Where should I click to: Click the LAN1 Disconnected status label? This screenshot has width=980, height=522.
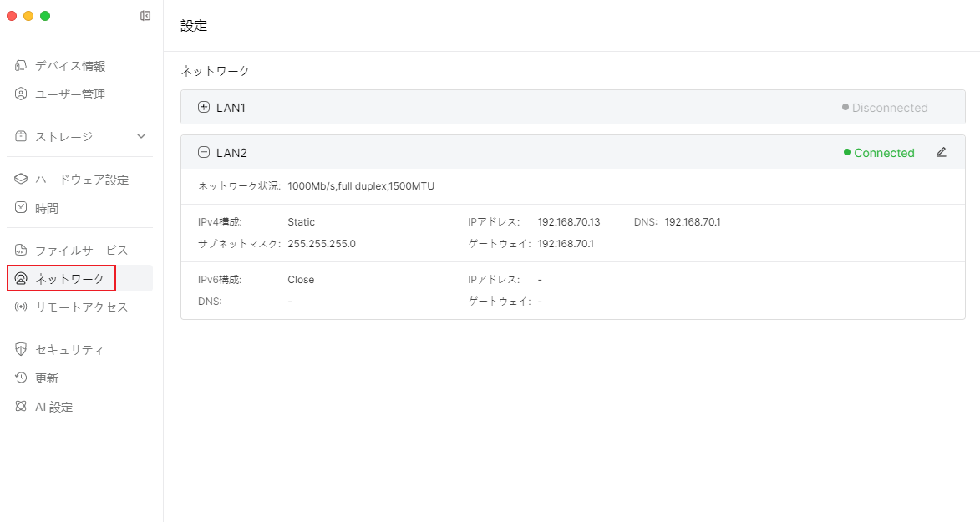coord(889,108)
